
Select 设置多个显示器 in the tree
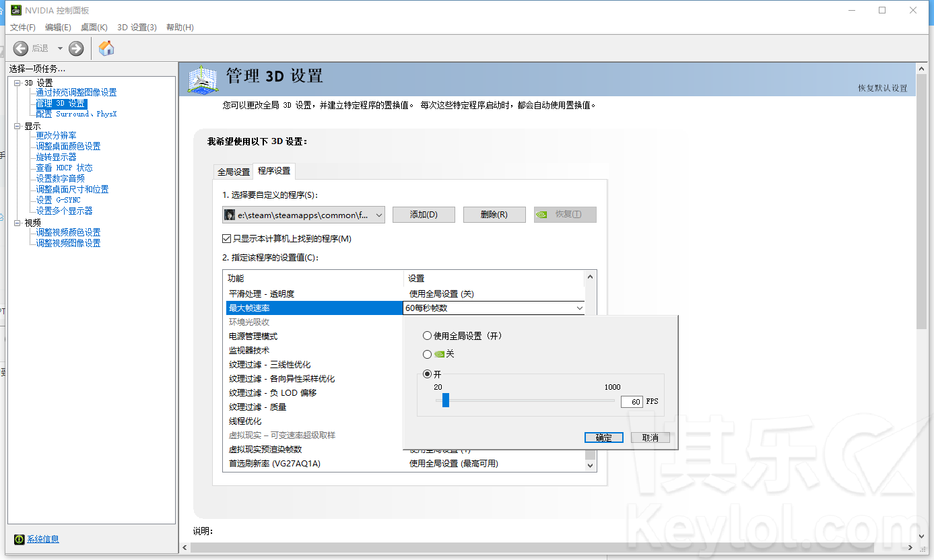click(65, 211)
